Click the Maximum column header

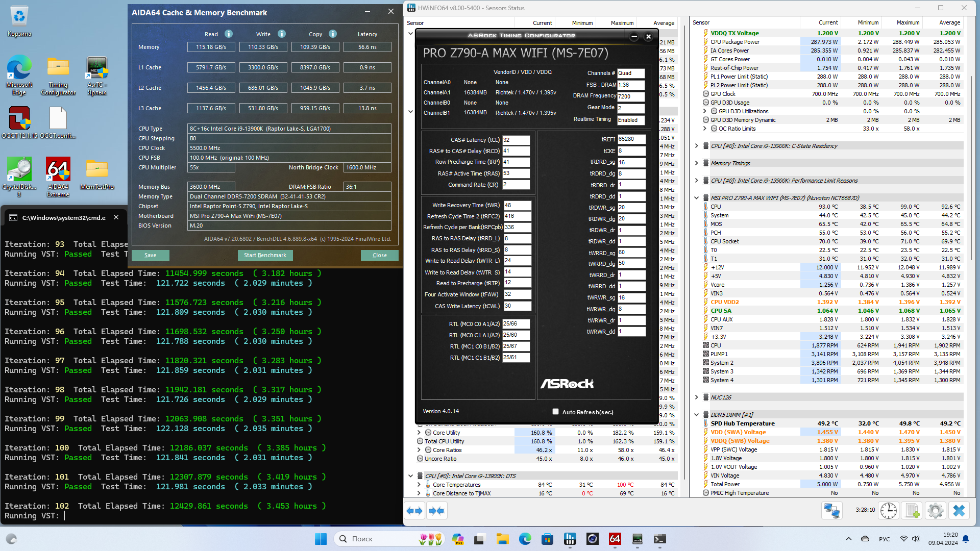[622, 23]
